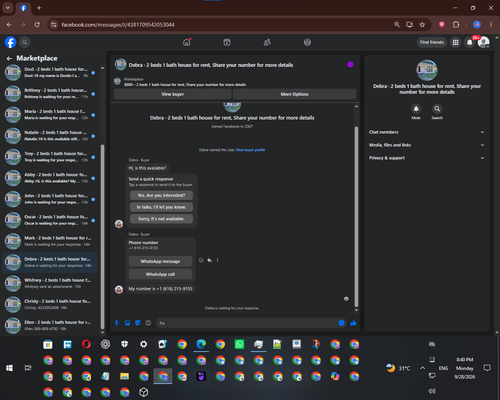The image size is (500, 400).
Task: Click the purple conversation info dot
Action: click(350, 65)
